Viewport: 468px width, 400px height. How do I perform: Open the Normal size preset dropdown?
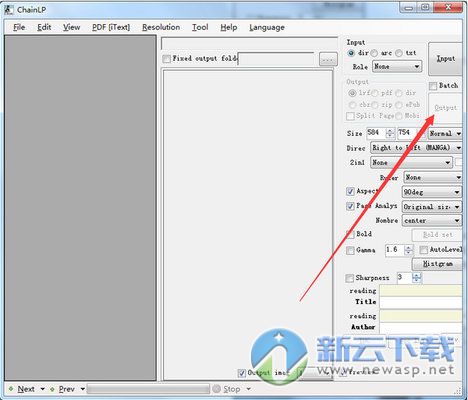[x=445, y=134]
